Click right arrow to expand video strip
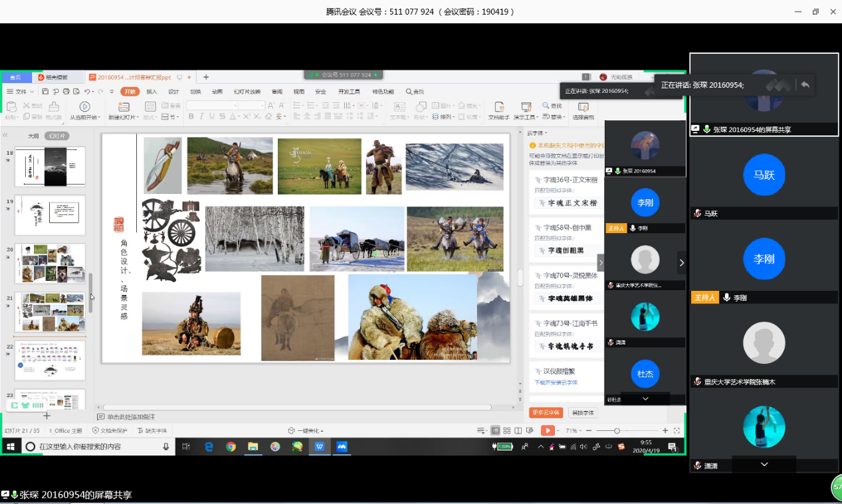The width and height of the screenshot is (842, 504). (x=681, y=263)
